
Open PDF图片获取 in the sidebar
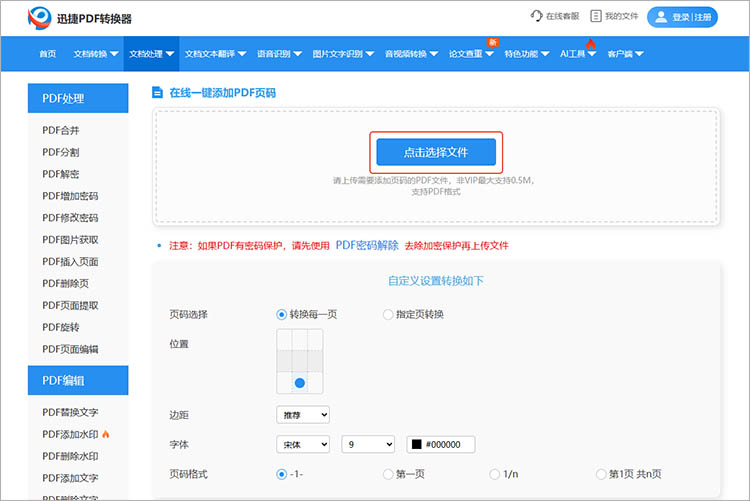(x=70, y=240)
